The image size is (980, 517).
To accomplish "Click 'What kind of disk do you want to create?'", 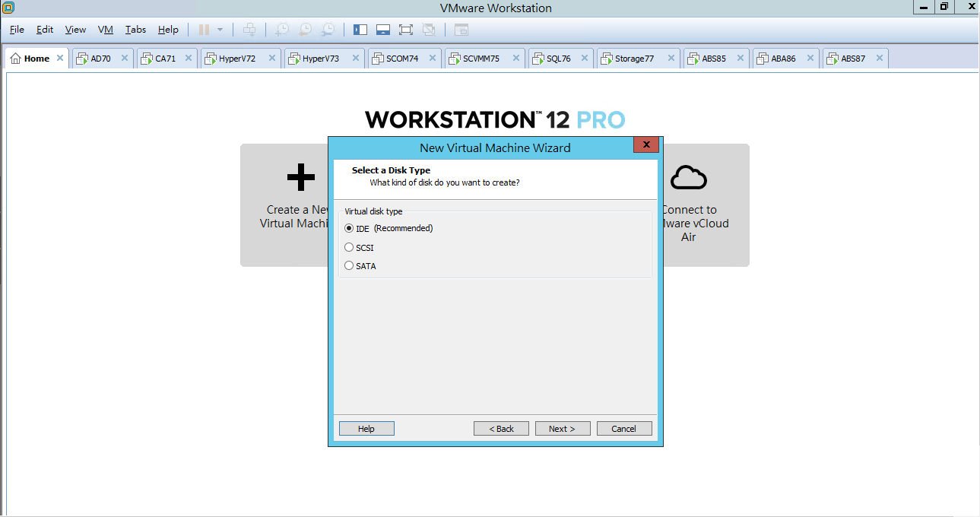I will pyautogui.click(x=445, y=182).
